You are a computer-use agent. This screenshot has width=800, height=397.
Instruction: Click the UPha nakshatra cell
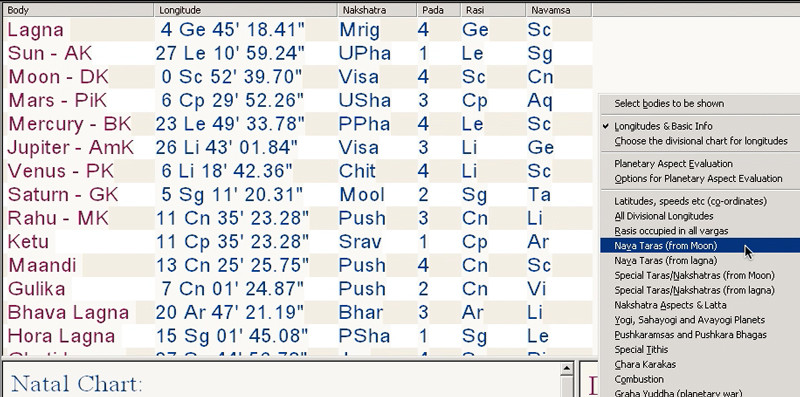(x=365, y=53)
